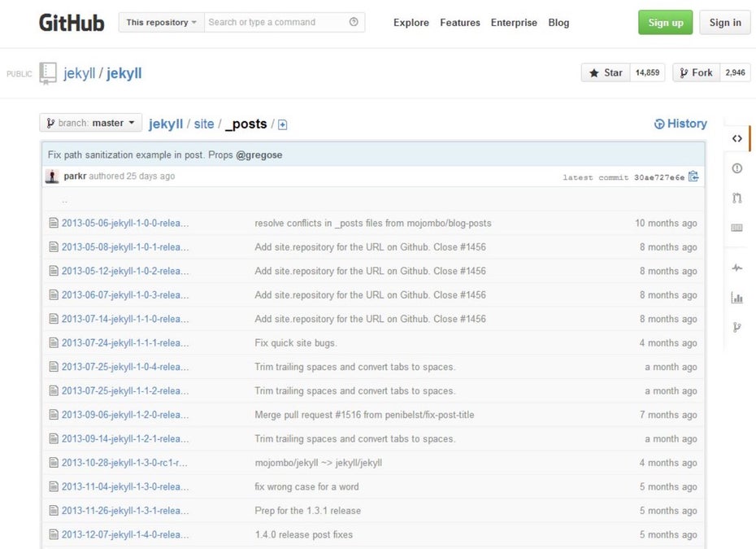Open the Graphs sidebar icon
756x549 pixels.
pos(736,298)
